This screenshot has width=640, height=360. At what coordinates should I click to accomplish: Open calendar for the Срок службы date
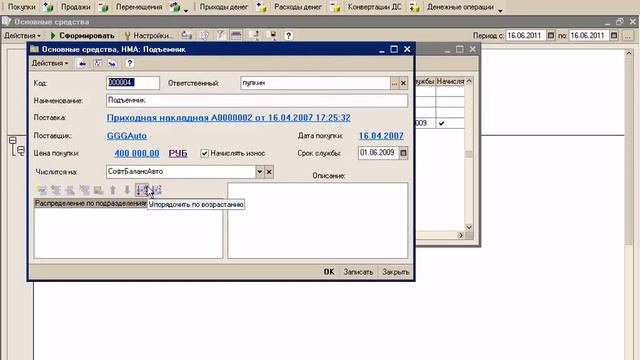point(403,153)
